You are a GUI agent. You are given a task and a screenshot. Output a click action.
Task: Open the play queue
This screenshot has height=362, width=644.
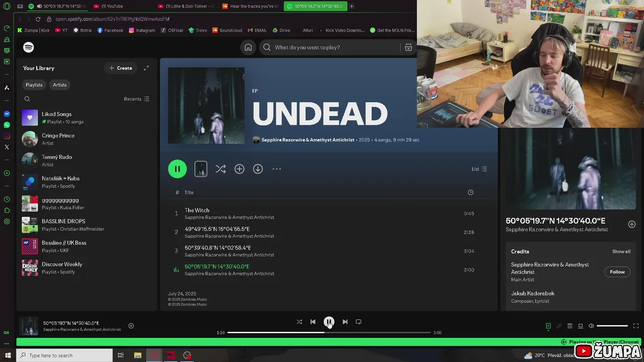tap(570, 326)
